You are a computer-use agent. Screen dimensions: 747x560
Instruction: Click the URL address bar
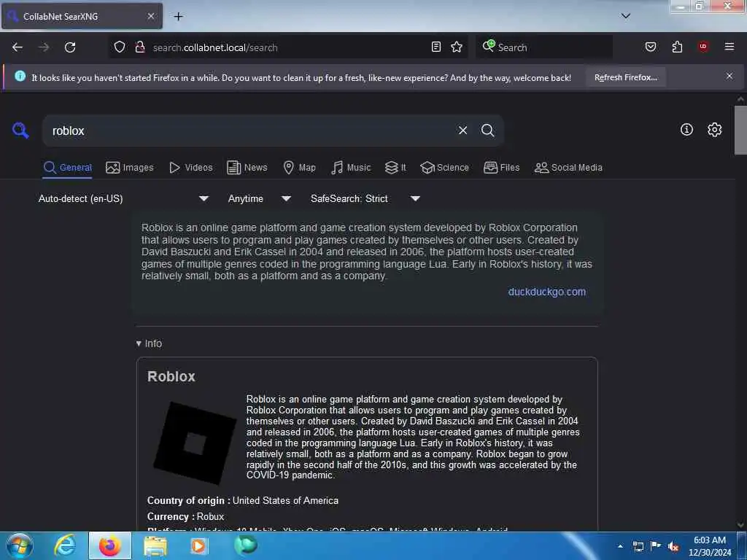[288, 47]
